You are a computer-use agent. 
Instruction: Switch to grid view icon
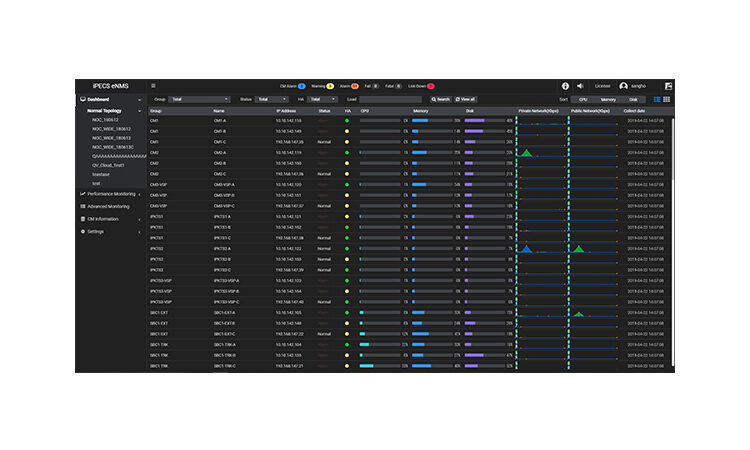pos(667,99)
